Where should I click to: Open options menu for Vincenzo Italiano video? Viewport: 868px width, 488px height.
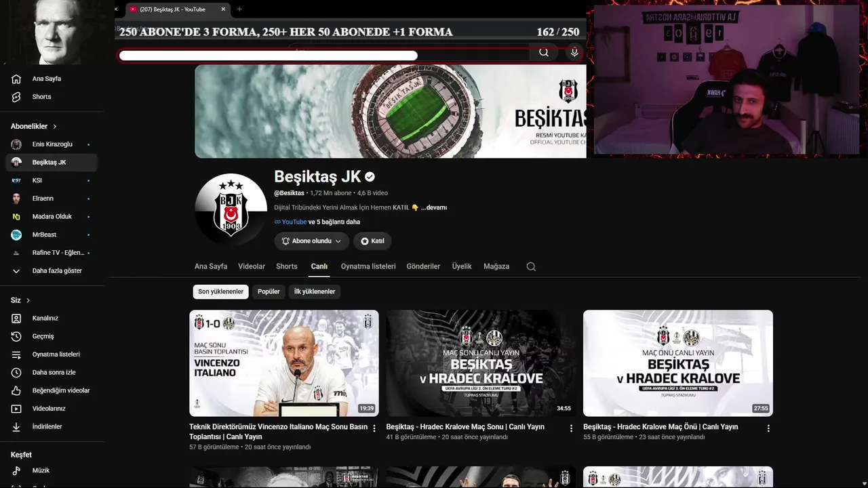click(374, 428)
